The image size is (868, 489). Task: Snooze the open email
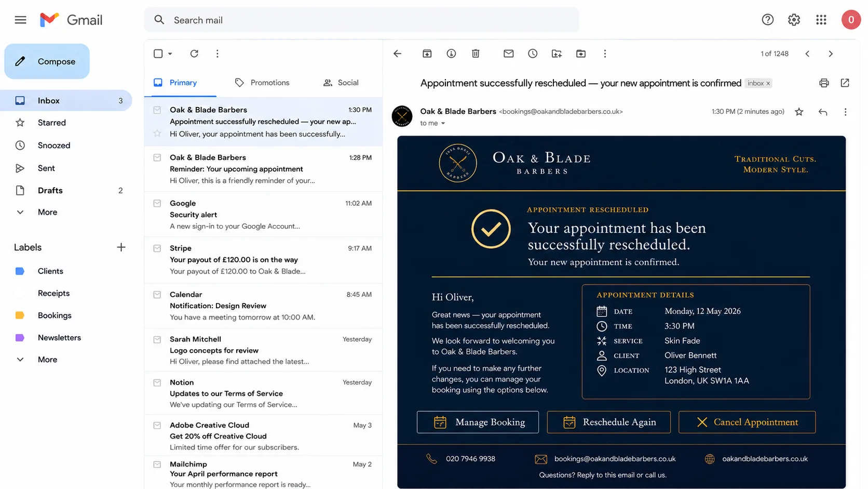pyautogui.click(x=533, y=54)
